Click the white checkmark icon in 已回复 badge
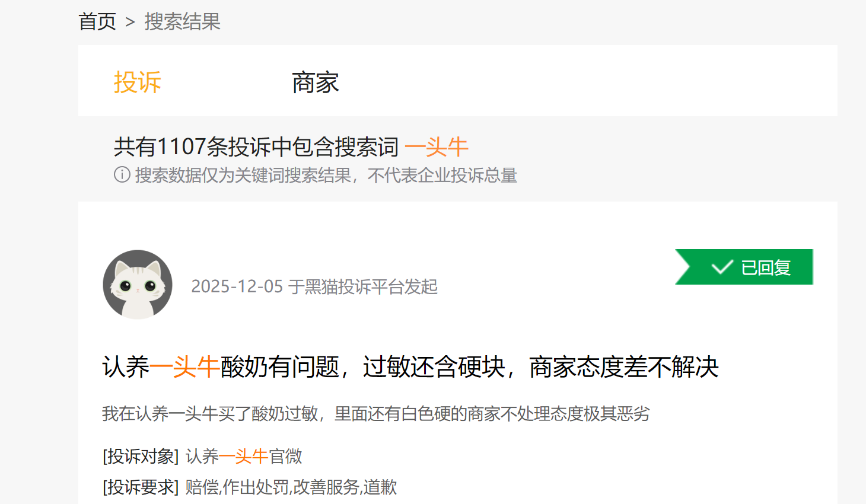Screen dimensions: 866x504 722,267
